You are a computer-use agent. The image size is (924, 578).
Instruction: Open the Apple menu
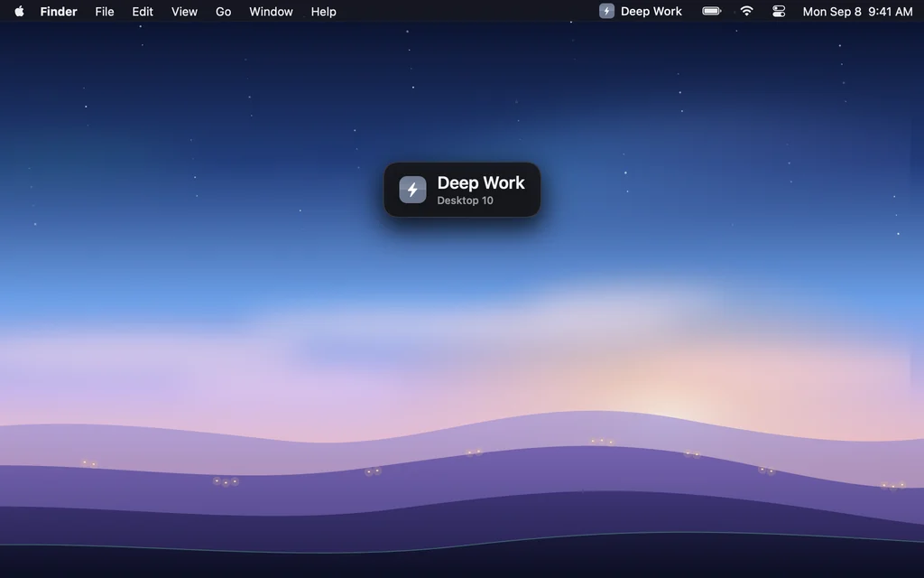pos(19,11)
